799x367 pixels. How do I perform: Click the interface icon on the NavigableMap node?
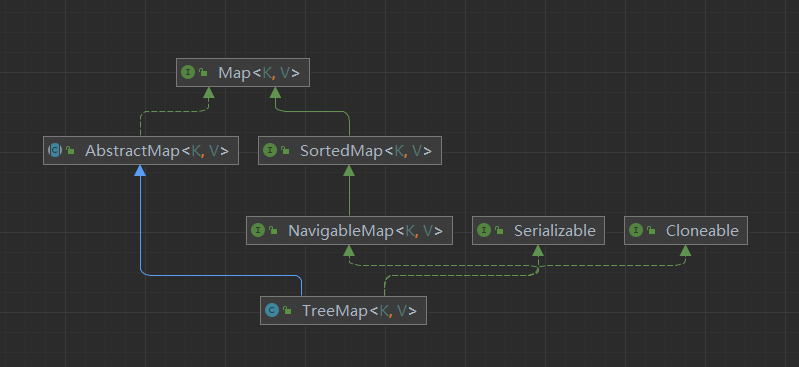258,230
